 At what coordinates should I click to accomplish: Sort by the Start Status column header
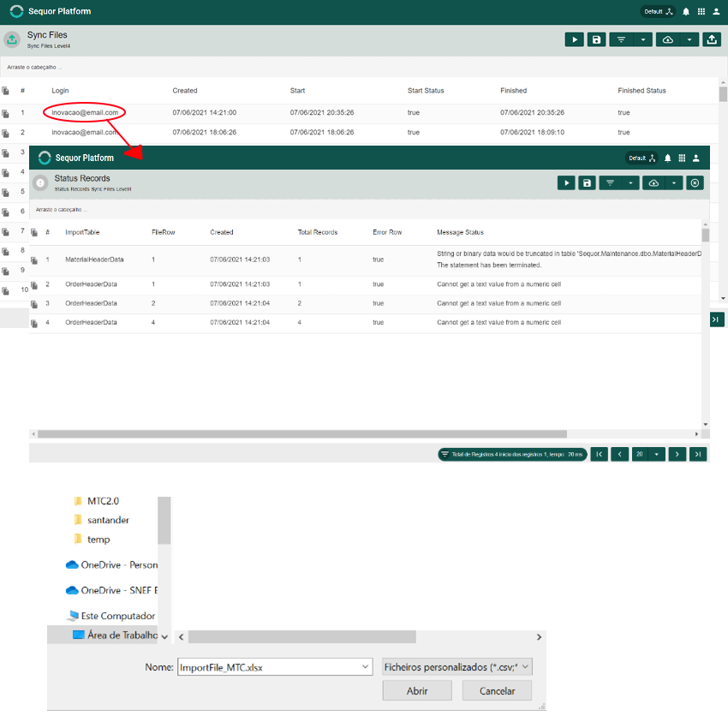pos(426,91)
